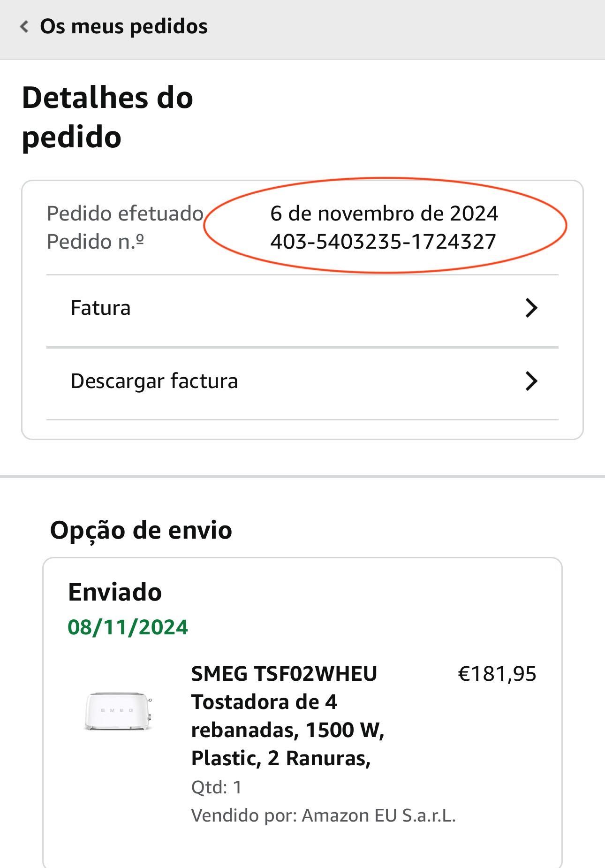
Task: Select the order number 403-5403235-1724327
Action: (x=383, y=242)
